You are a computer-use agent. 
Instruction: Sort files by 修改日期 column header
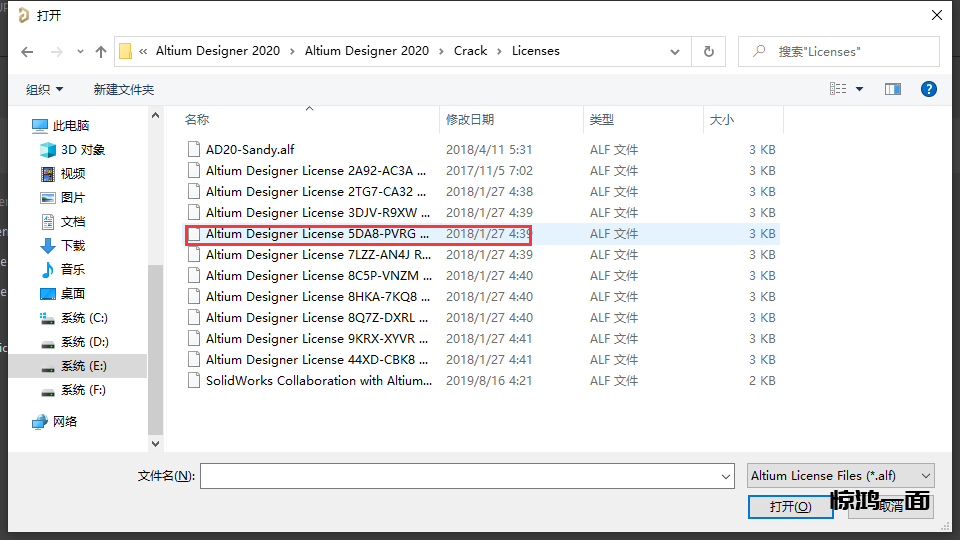(470, 119)
